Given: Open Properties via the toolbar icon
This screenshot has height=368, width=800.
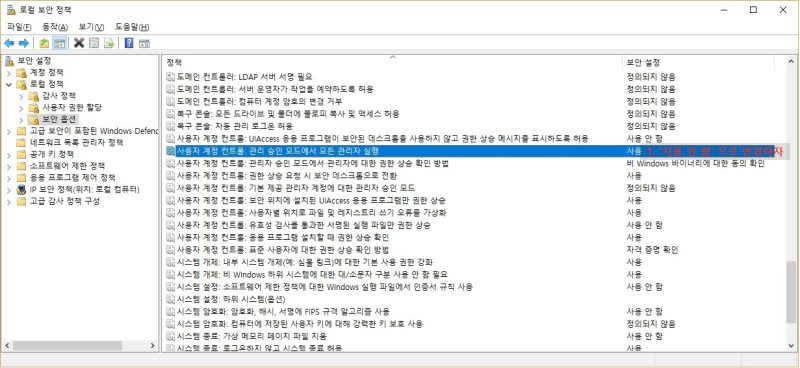Looking at the screenshot, I should coord(94,43).
